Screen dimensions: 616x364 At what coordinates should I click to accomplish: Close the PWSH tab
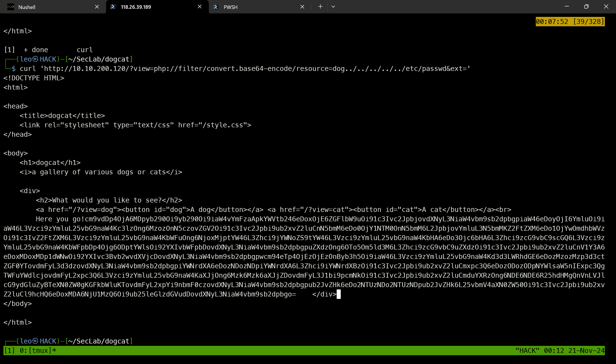302,7
